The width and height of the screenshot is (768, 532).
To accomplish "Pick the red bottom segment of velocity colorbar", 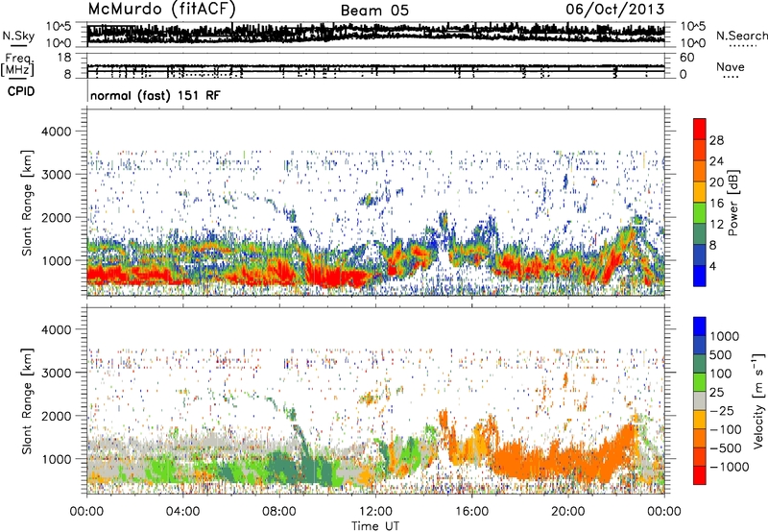I will click(700, 475).
